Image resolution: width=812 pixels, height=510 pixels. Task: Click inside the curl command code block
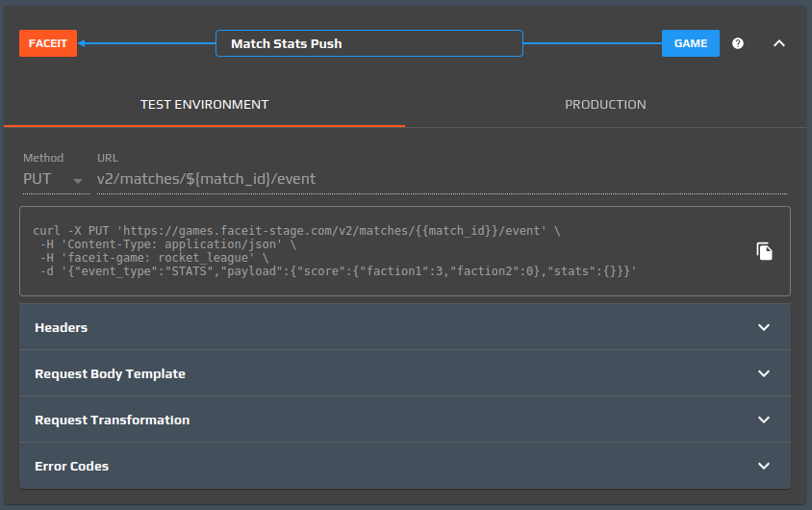pyautogui.click(x=385, y=251)
